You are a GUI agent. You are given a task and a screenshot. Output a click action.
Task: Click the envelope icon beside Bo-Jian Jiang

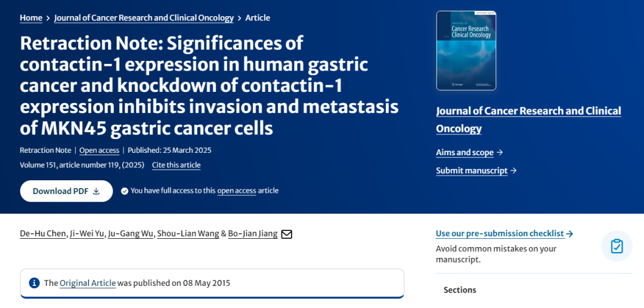point(286,235)
